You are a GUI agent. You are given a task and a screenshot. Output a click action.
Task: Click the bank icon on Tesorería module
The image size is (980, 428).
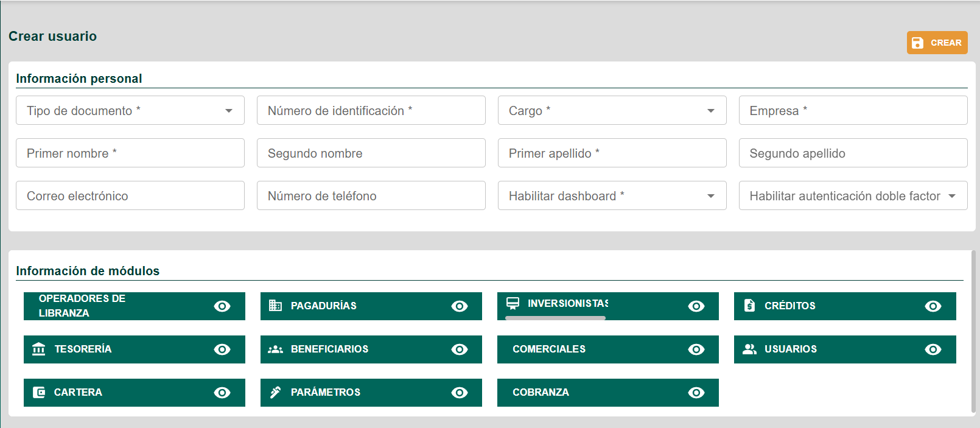point(39,349)
